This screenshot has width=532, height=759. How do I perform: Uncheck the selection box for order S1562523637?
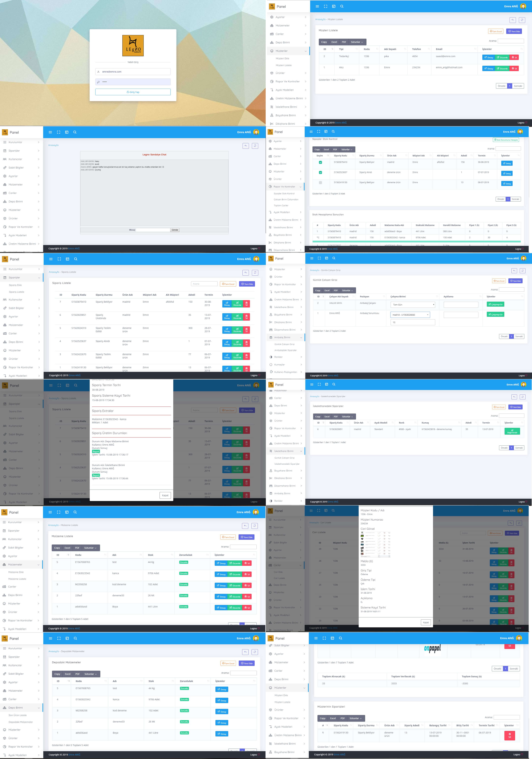coord(320,172)
